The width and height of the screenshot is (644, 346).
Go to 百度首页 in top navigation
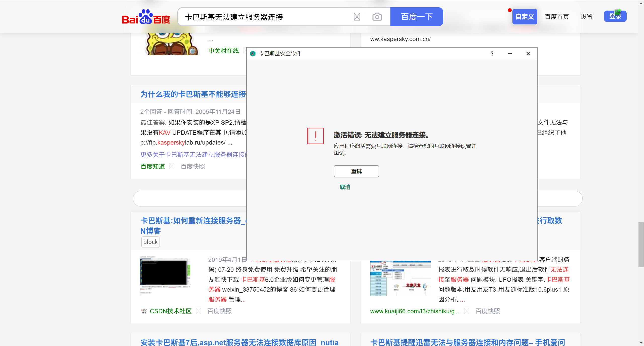[557, 17]
